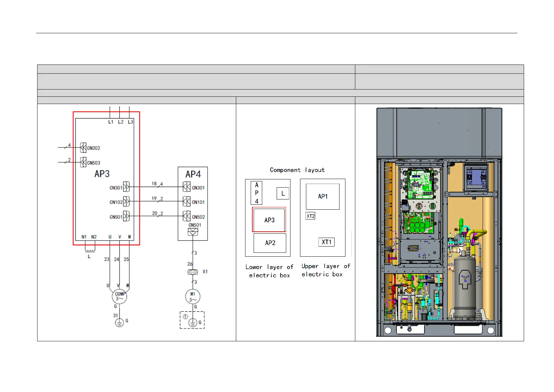Click wire number 26 label
The height and width of the screenshot is (392, 554).
pos(190,264)
